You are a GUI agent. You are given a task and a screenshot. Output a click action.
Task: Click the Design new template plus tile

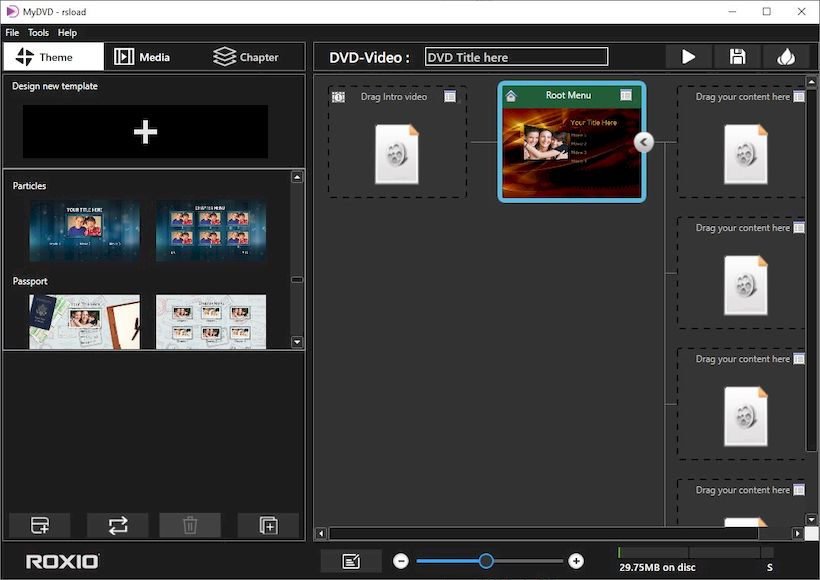143,131
